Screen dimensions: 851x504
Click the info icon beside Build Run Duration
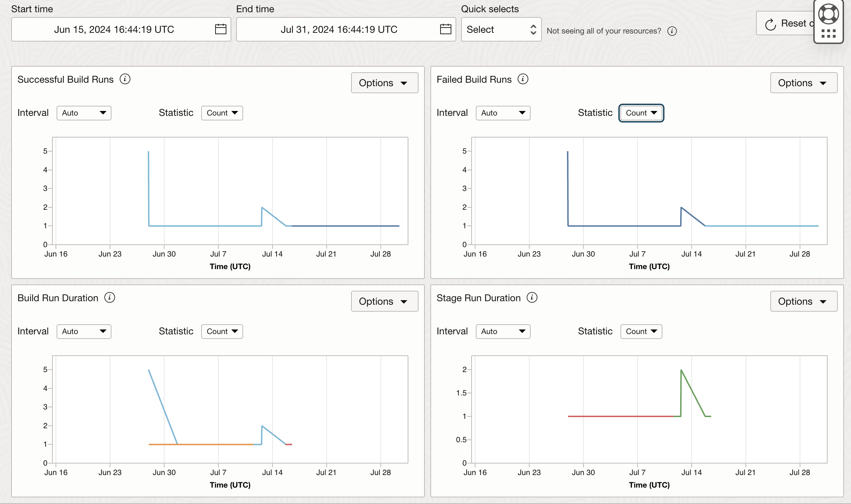point(109,298)
